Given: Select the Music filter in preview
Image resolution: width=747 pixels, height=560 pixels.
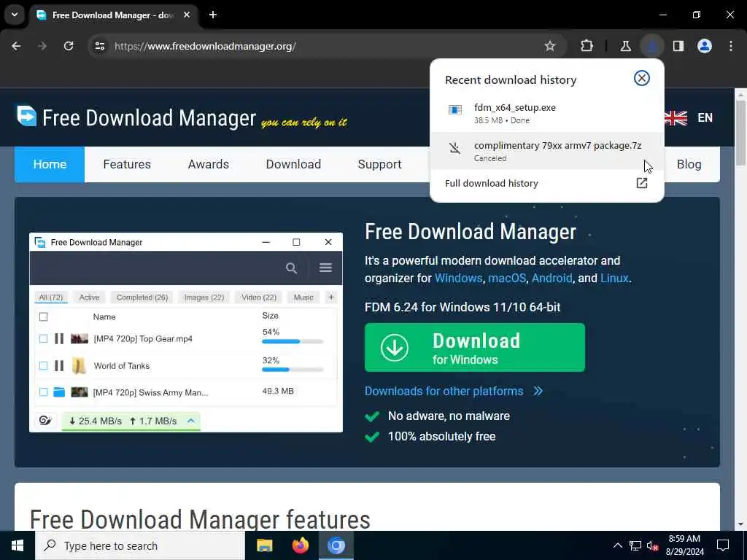Looking at the screenshot, I should [x=303, y=297].
